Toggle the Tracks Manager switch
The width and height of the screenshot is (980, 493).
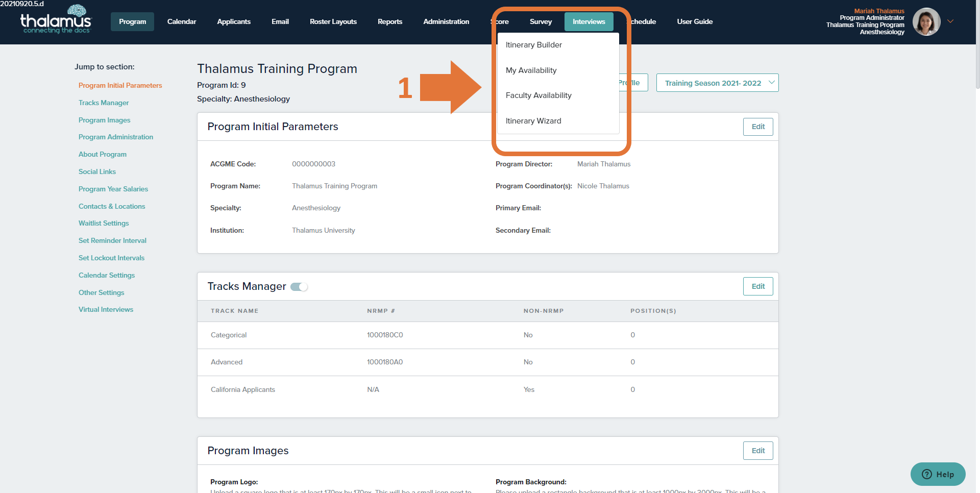tap(299, 287)
